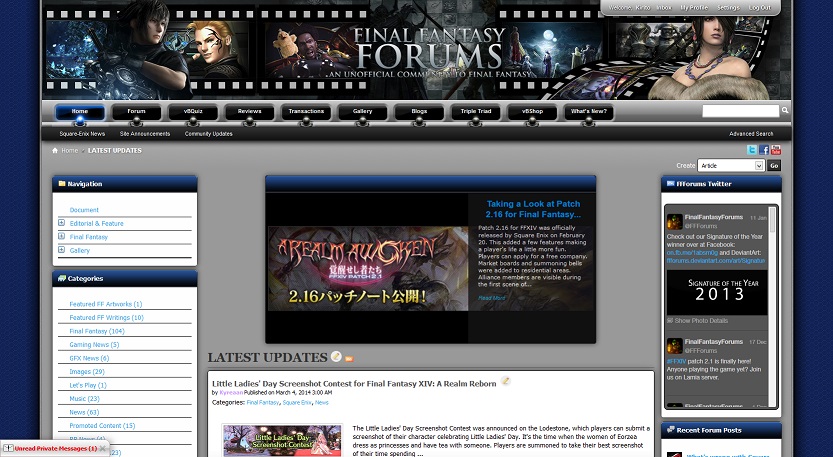The height and width of the screenshot is (457, 833).
Task: Click the Go button next to Create
Action: 773,166
